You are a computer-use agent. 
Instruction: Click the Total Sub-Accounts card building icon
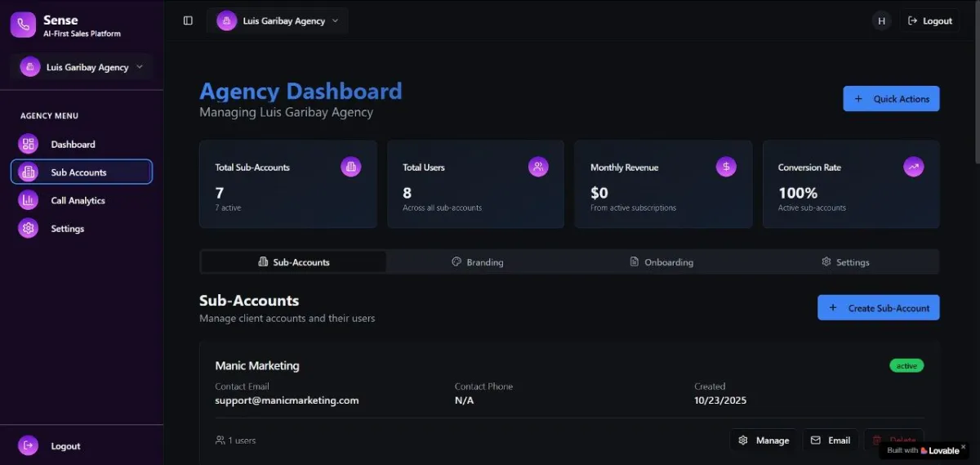tap(351, 167)
